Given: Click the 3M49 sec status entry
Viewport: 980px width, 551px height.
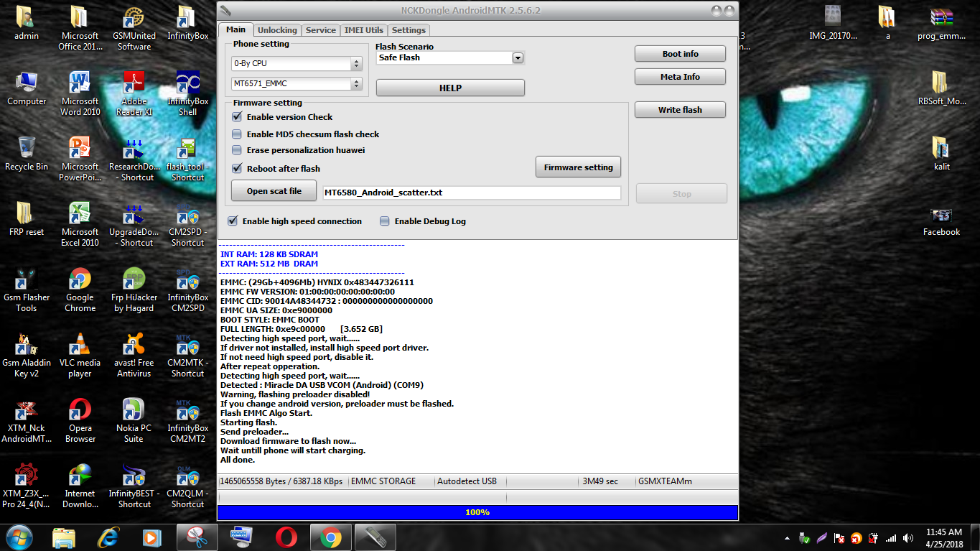Looking at the screenshot, I should (600, 481).
